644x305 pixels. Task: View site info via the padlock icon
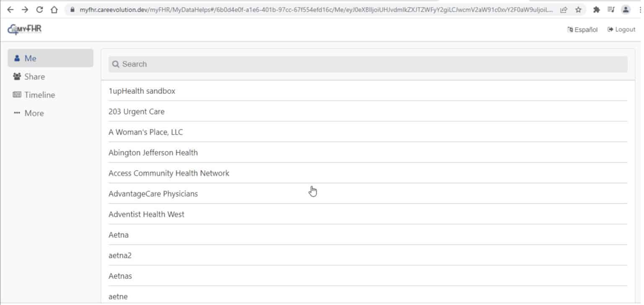click(x=73, y=10)
